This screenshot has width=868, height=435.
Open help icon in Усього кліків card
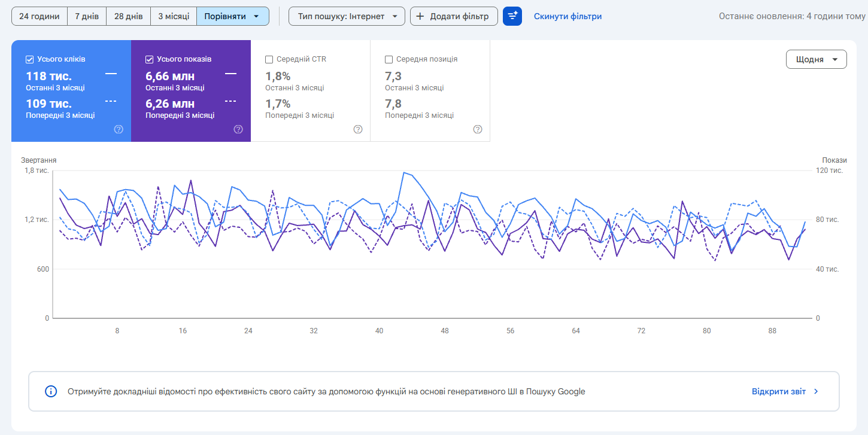click(119, 129)
